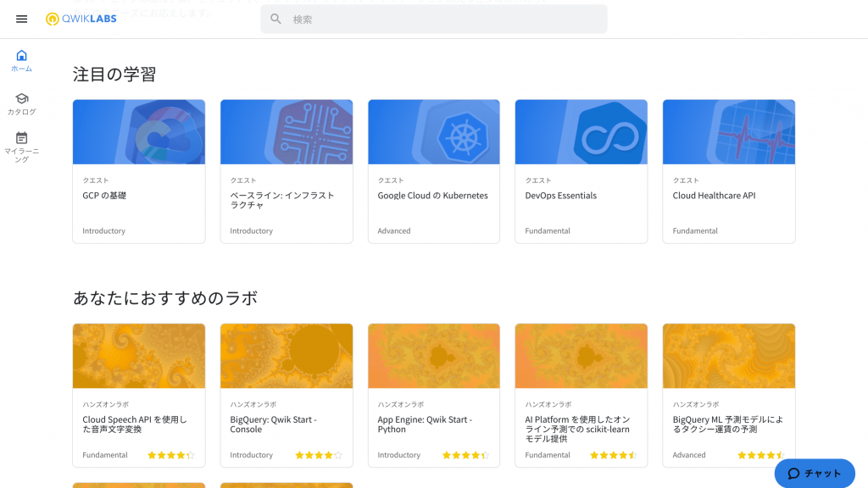Open マイラーニング in the sidebar

tap(21, 147)
